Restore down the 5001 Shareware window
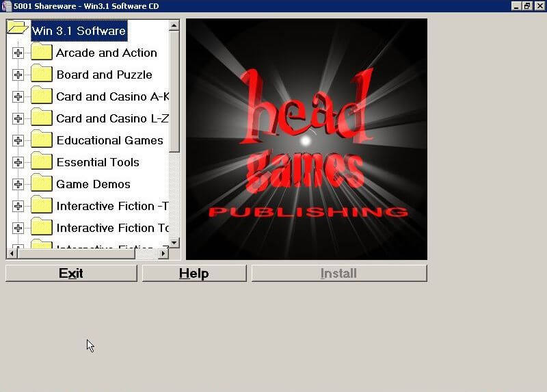 (527, 6)
